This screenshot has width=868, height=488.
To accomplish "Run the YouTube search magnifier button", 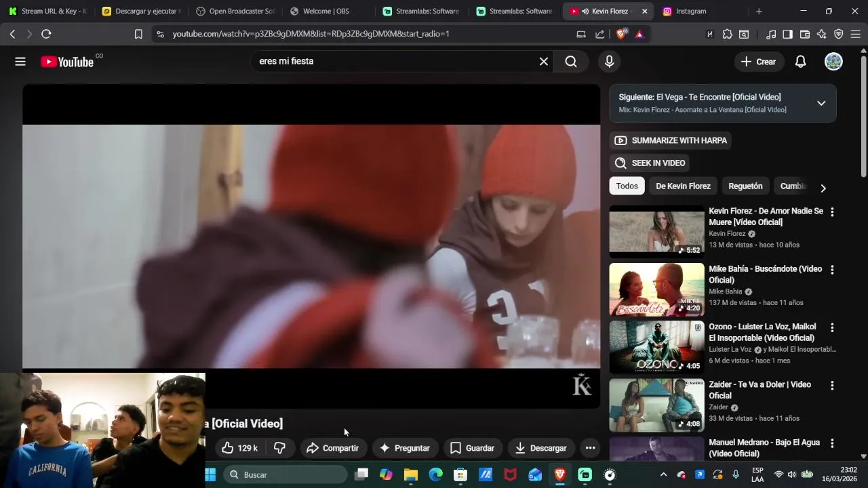I will tap(571, 62).
